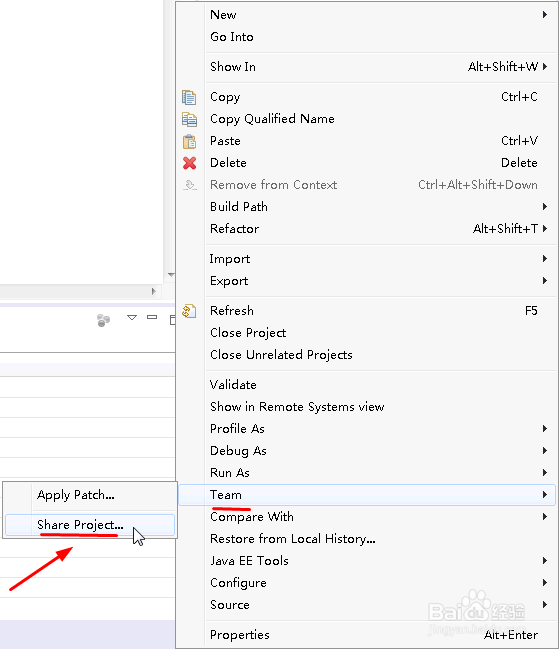The image size is (559, 649).
Task: Click the Refresh icon in menu
Action: (189, 311)
